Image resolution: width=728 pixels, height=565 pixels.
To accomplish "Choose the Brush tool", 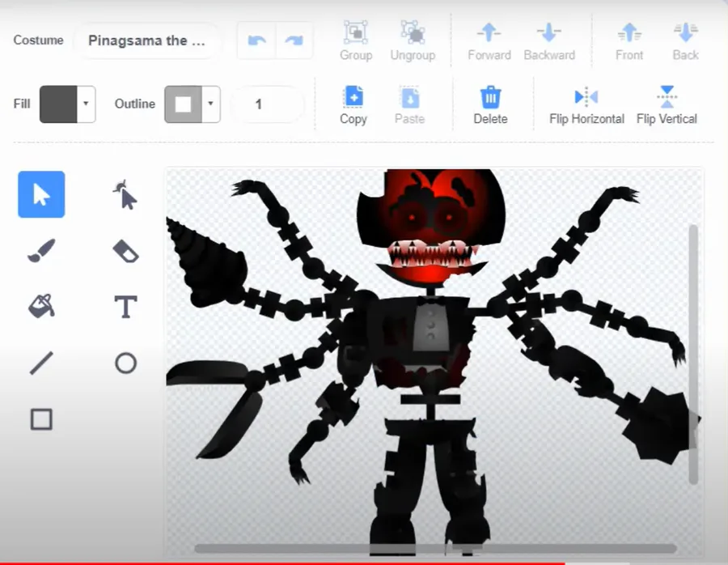I will (x=41, y=251).
